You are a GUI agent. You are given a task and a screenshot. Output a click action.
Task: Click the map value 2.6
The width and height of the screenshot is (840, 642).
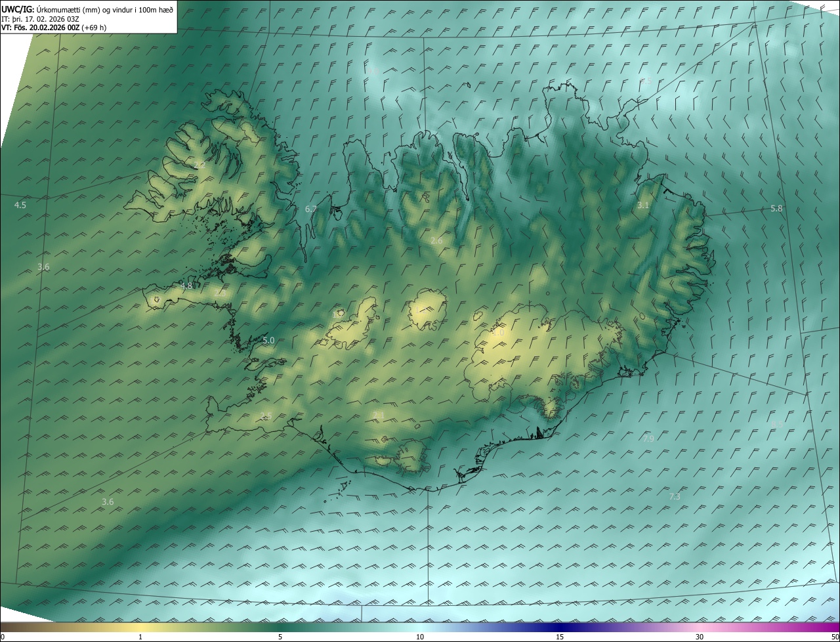point(436,241)
